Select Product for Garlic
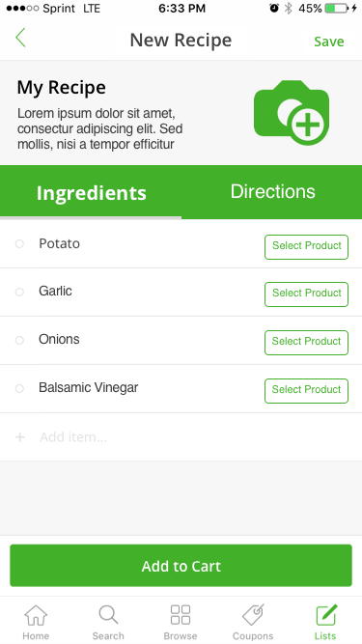The width and height of the screenshot is (362, 644). 307,294
